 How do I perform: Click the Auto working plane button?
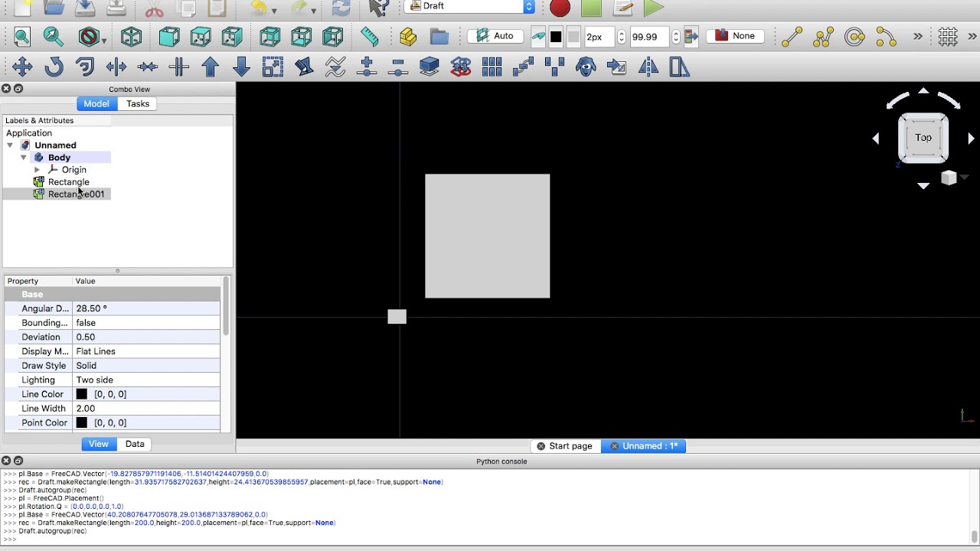(x=495, y=36)
